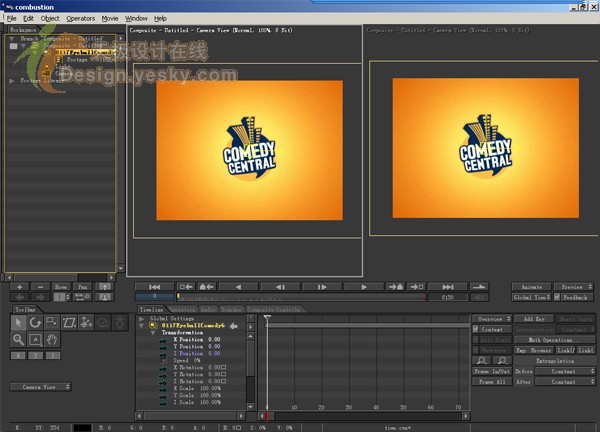Play the composite forward
Image resolution: width=600 pixels, height=432 pixels.
[x=364, y=287]
